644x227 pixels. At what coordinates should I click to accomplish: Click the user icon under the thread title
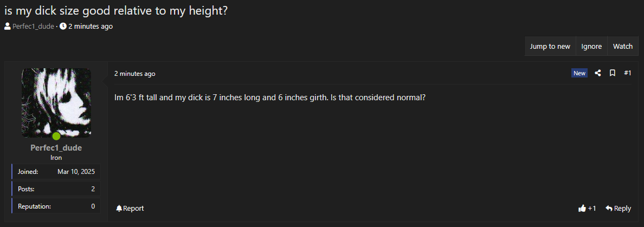coord(8,26)
